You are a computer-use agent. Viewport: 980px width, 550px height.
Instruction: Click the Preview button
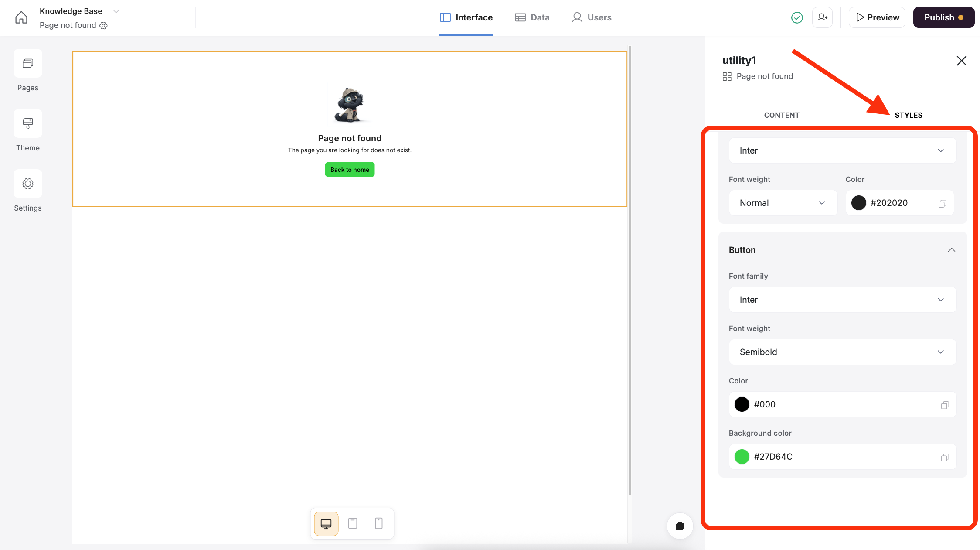(x=877, y=17)
